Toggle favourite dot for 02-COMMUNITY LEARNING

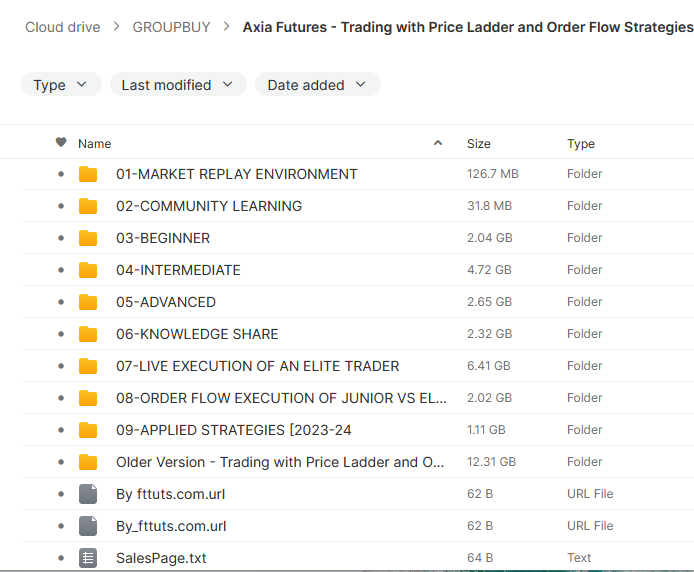(61, 206)
